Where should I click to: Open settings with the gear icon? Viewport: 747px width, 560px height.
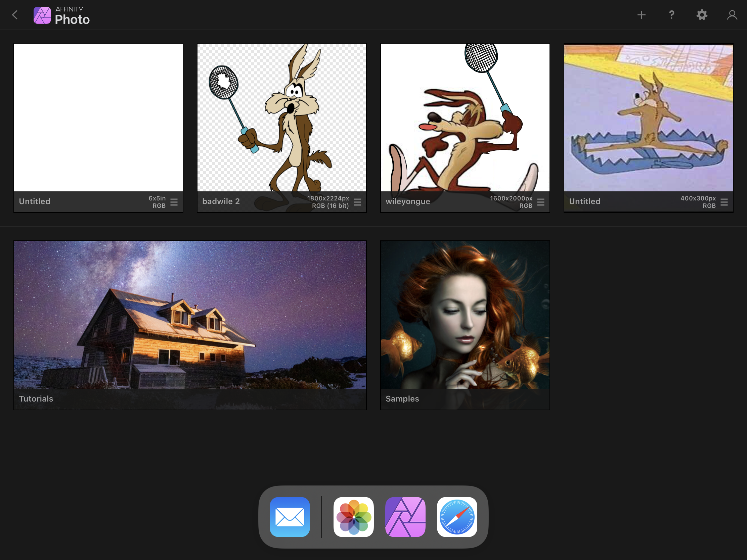[x=702, y=15]
